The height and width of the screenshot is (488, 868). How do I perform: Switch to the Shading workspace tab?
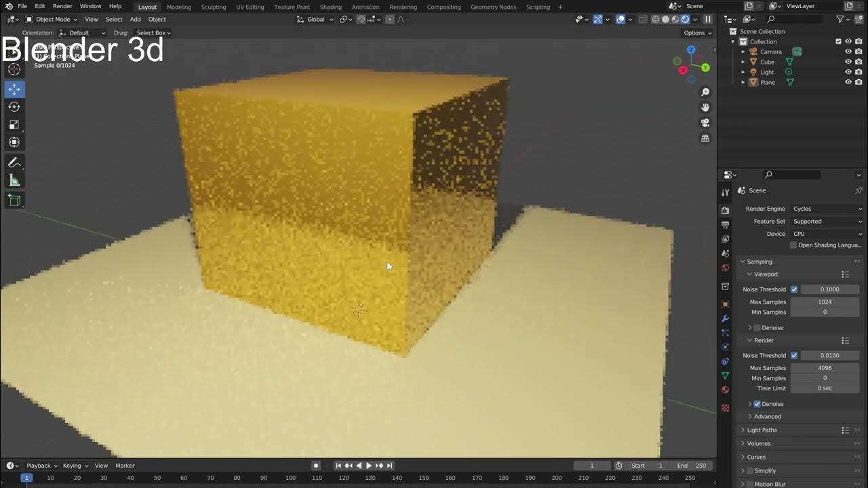tap(330, 7)
